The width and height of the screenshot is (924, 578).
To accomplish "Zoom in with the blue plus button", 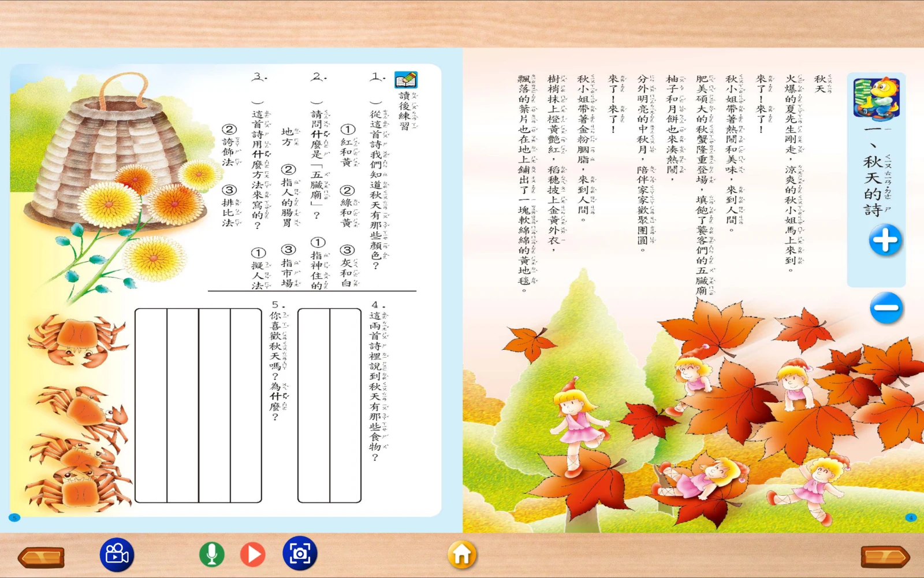I will coord(885,240).
